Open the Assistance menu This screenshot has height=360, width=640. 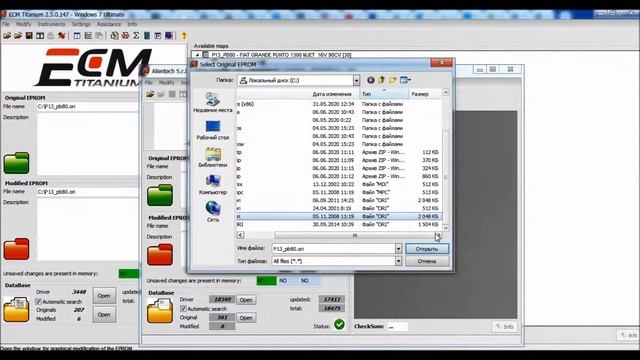109,24
